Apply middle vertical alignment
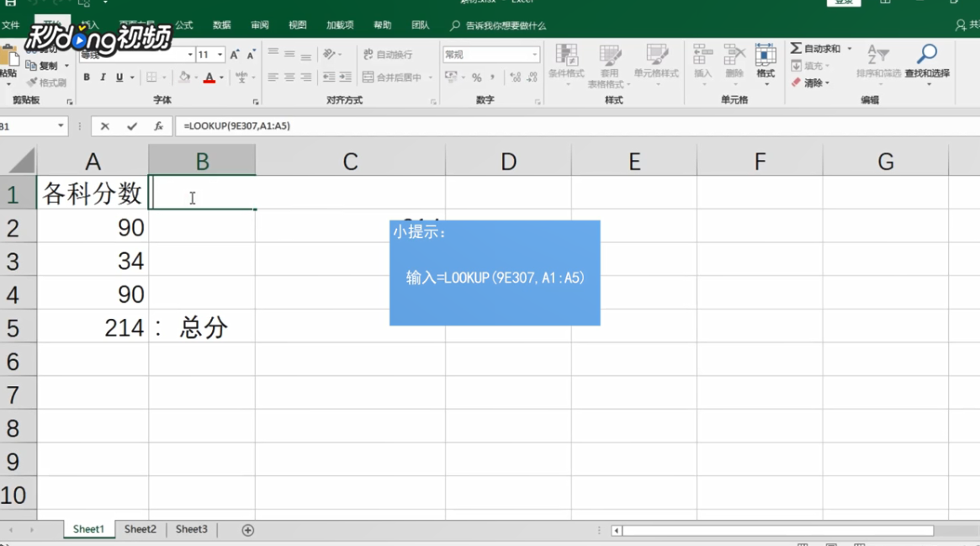 coord(289,55)
